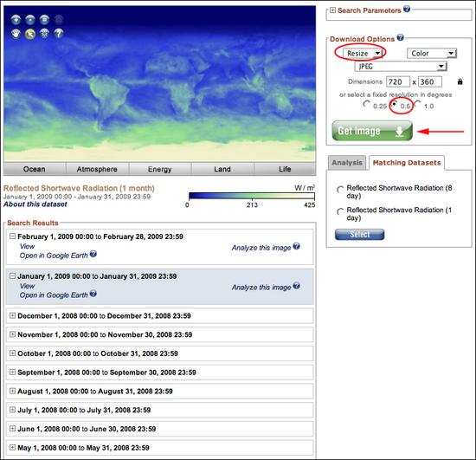The height and width of the screenshot is (460, 476).
Task: Click the width dimension field showing 720
Action: [398, 81]
